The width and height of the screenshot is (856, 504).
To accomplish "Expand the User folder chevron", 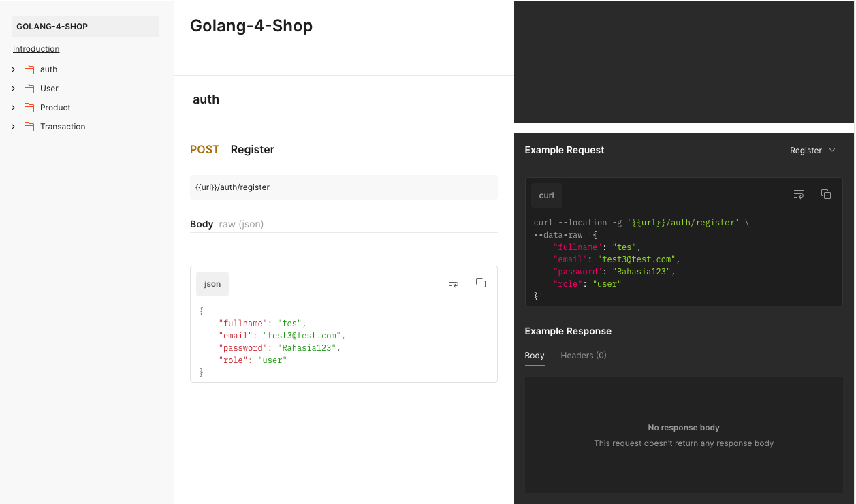I will pyautogui.click(x=13, y=89).
